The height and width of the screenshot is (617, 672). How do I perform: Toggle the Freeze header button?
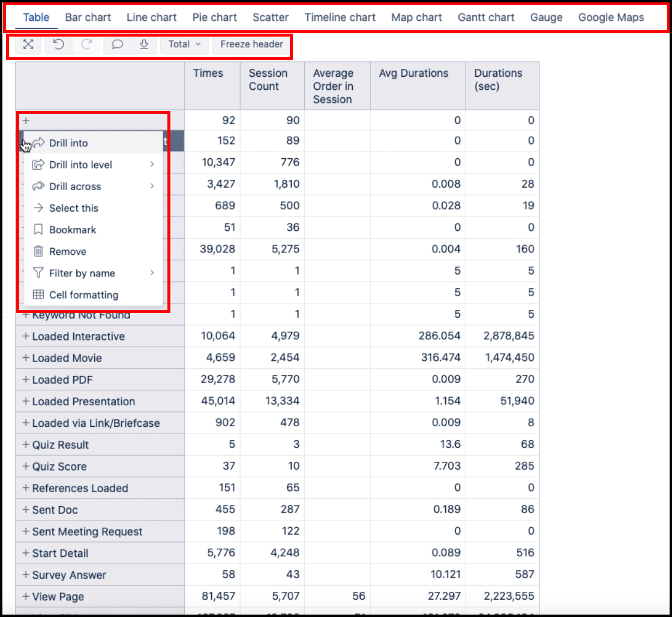pos(251,44)
